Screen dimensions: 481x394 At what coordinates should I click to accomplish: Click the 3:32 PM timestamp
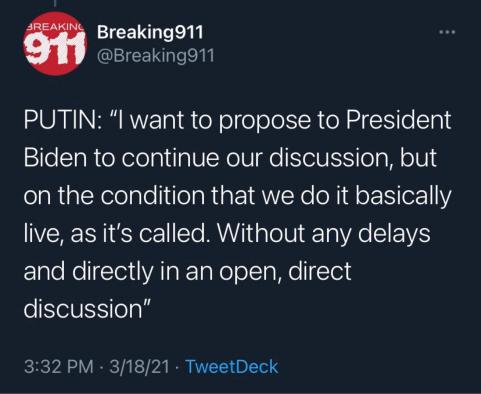(x=59, y=367)
